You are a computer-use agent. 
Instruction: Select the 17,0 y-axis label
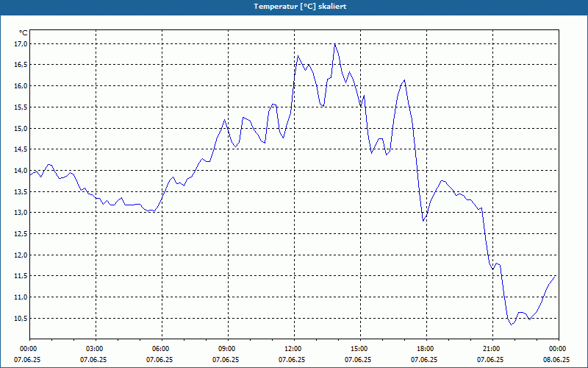[x=21, y=44]
